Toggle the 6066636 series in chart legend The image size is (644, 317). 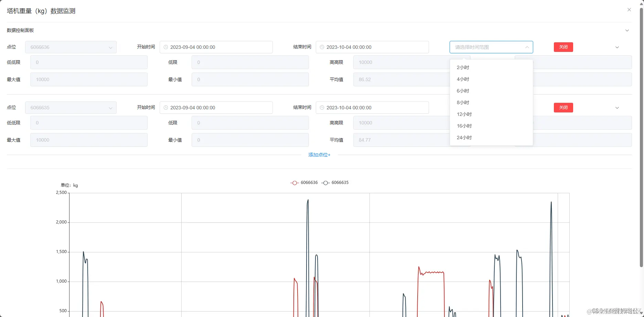[x=304, y=183]
